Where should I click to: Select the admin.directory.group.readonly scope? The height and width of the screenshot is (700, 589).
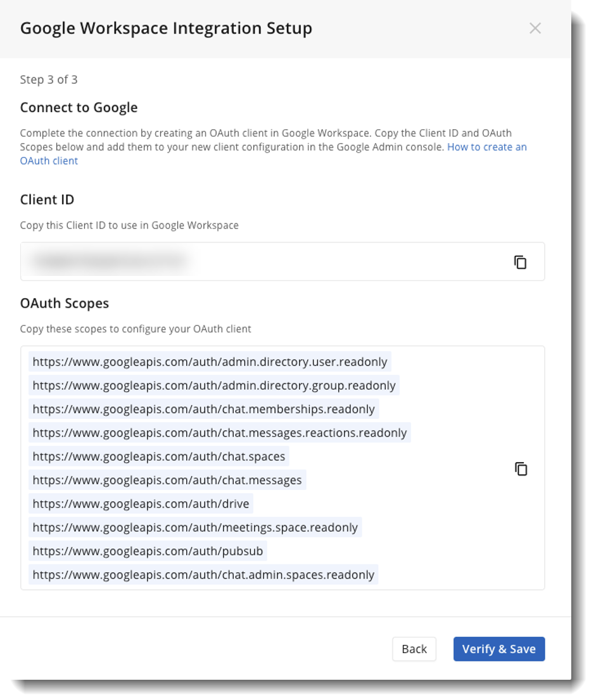214,385
